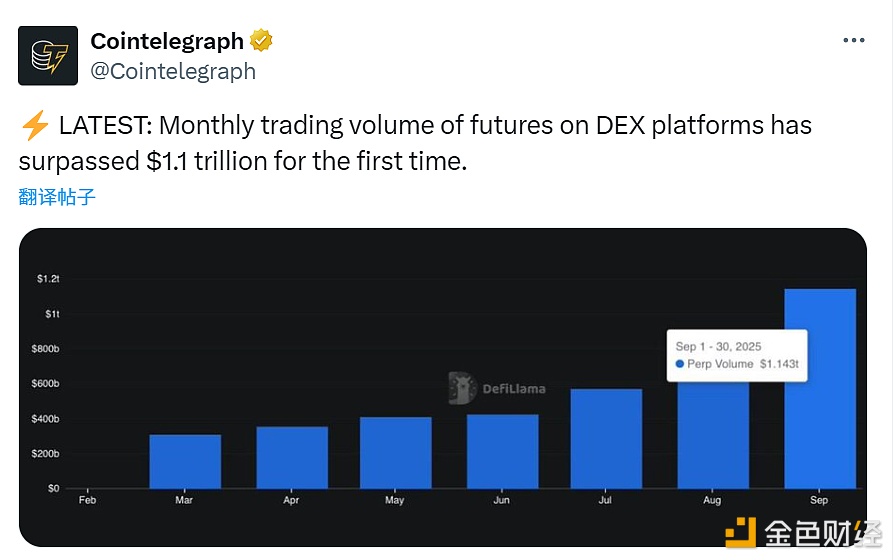Select the September bar in chart
This screenshot has width=894, height=560.
coord(820,388)
